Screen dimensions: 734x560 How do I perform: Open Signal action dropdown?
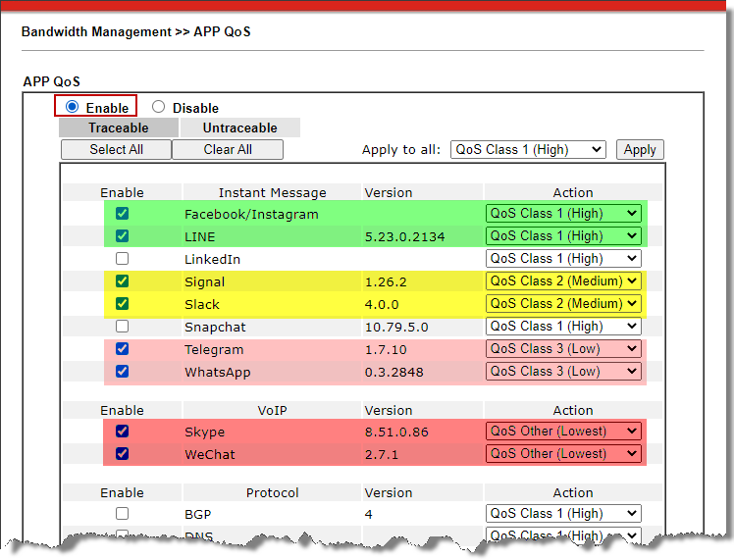click(563, 280)
